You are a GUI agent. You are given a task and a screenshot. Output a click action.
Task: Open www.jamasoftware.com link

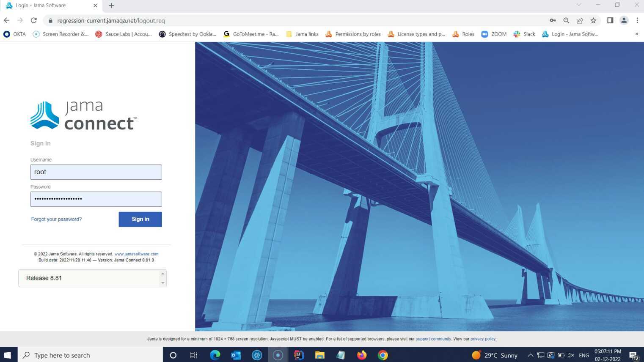[136, 254]
